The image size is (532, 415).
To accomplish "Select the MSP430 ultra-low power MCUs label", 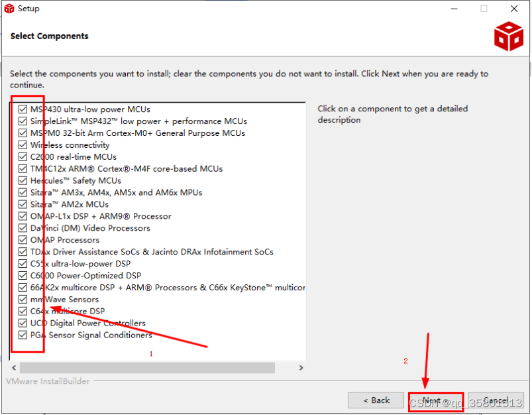I will (90, 109).
